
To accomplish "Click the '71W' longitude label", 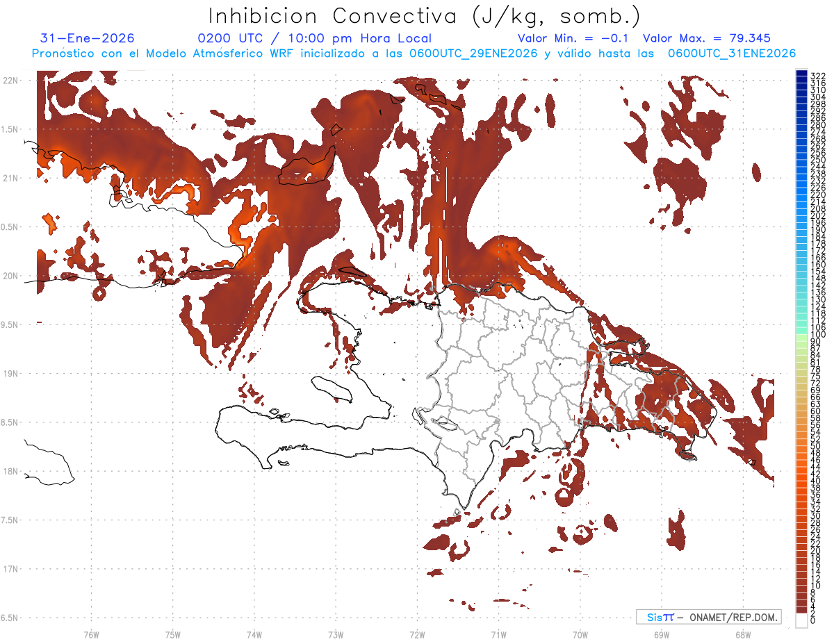I will [498, 634].
